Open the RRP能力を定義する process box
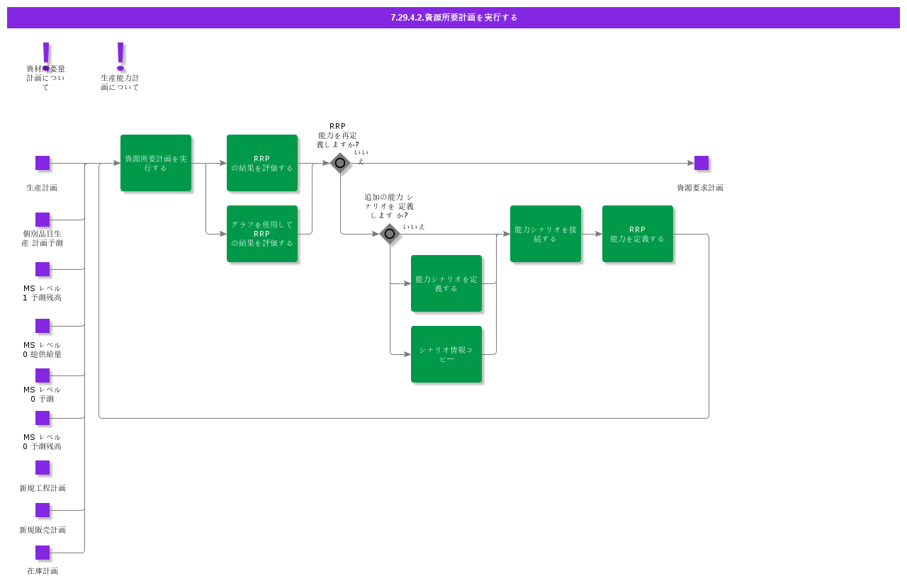Screen dimensions: 907x588 pos(638,234)
